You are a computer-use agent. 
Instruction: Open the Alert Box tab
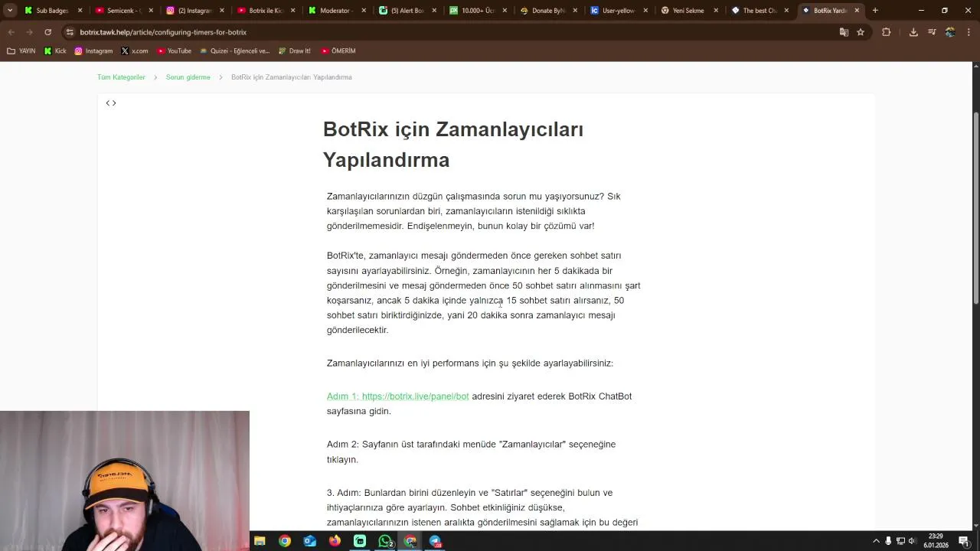pyautogui.click(x=407, y=11)
